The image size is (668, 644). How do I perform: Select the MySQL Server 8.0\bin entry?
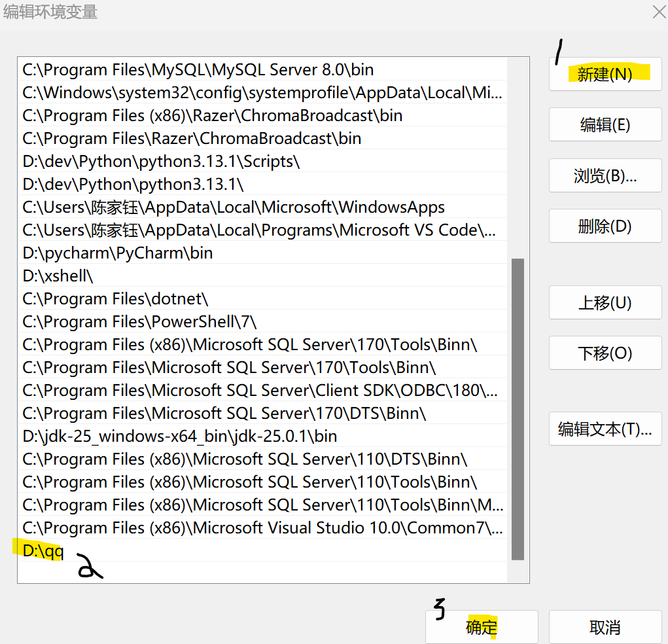click(x=262, y=69)
